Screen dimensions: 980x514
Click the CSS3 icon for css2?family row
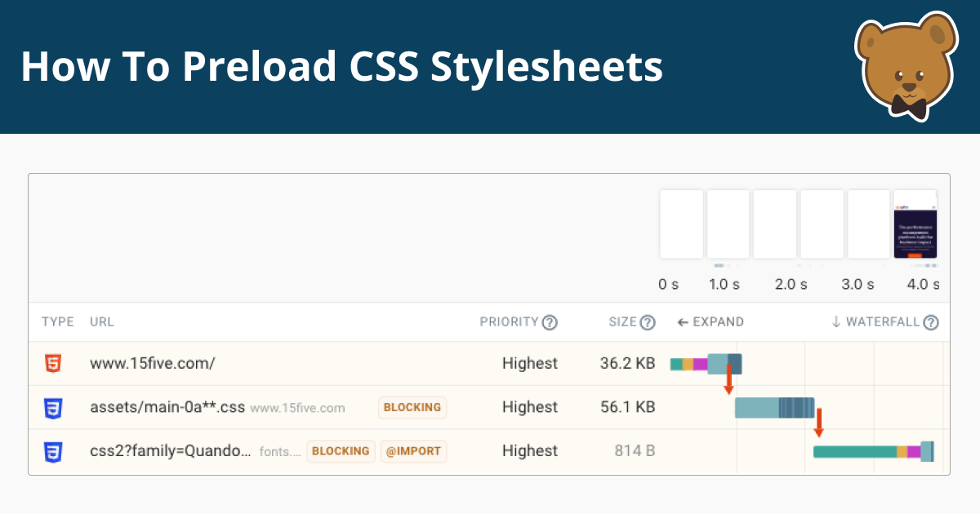(53, 451)
